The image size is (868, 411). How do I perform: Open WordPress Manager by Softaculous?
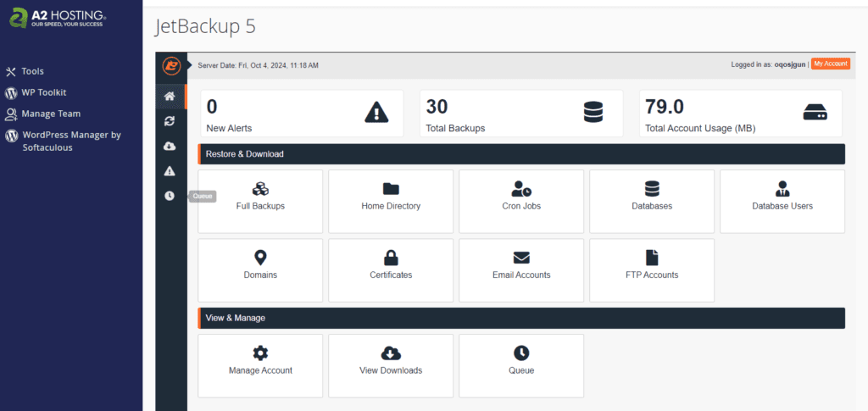[x=71, y=141]
